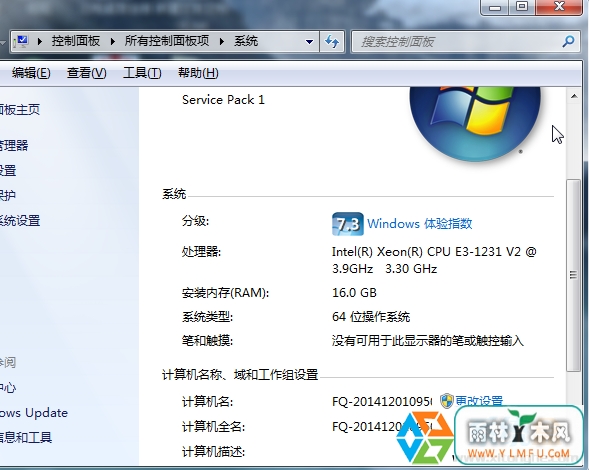The image size is (589, 470).
Task: Click the 计算机描述: label
Action: coord(213,452)
